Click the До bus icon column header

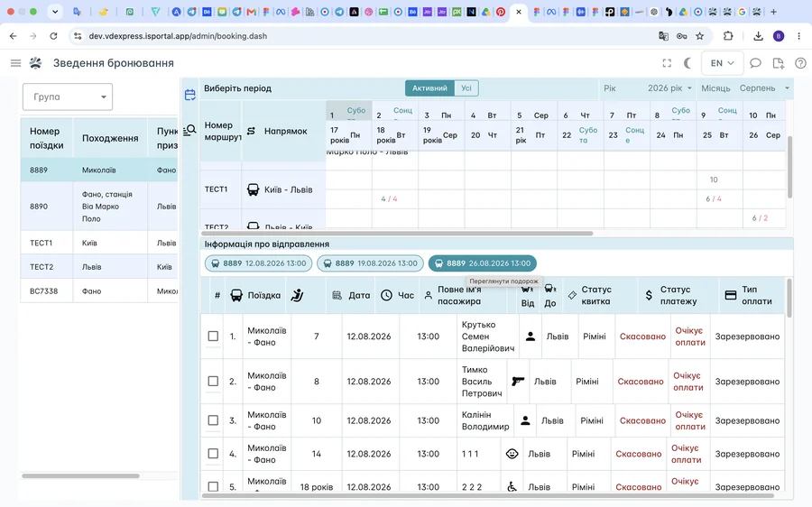tap(550, 289)
